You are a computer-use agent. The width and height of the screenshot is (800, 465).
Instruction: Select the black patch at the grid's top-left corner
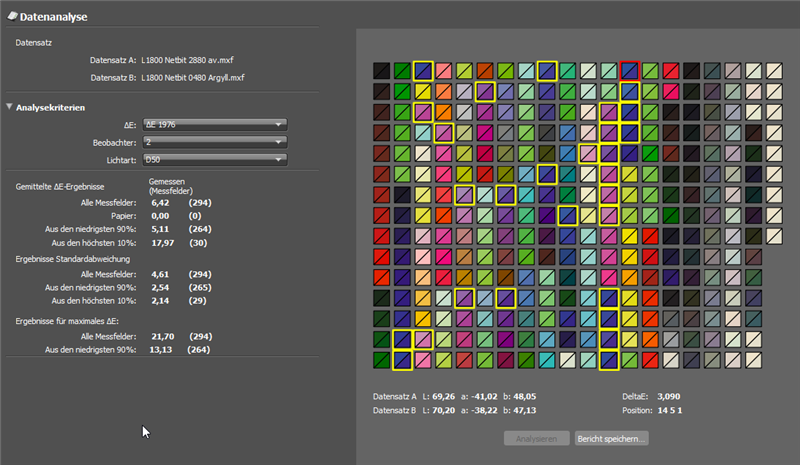coord(381,70)
